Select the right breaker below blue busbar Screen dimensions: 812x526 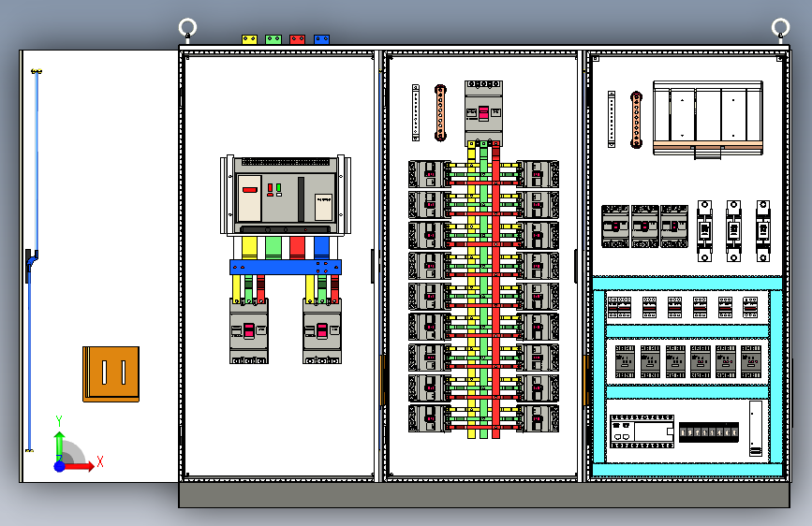[322, 330]
